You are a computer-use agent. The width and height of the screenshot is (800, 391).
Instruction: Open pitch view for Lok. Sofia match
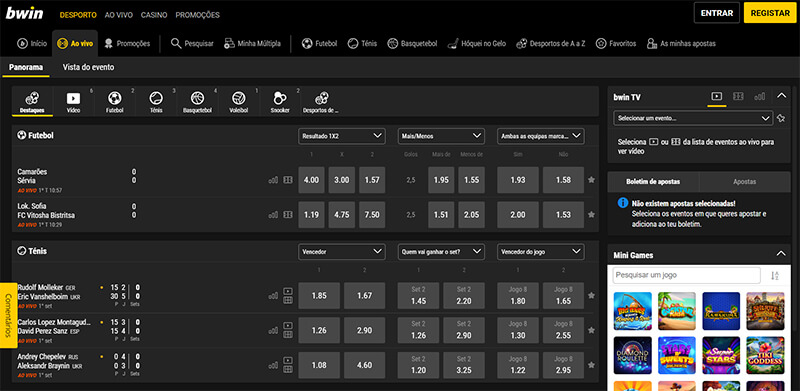(x=288, y=214)
